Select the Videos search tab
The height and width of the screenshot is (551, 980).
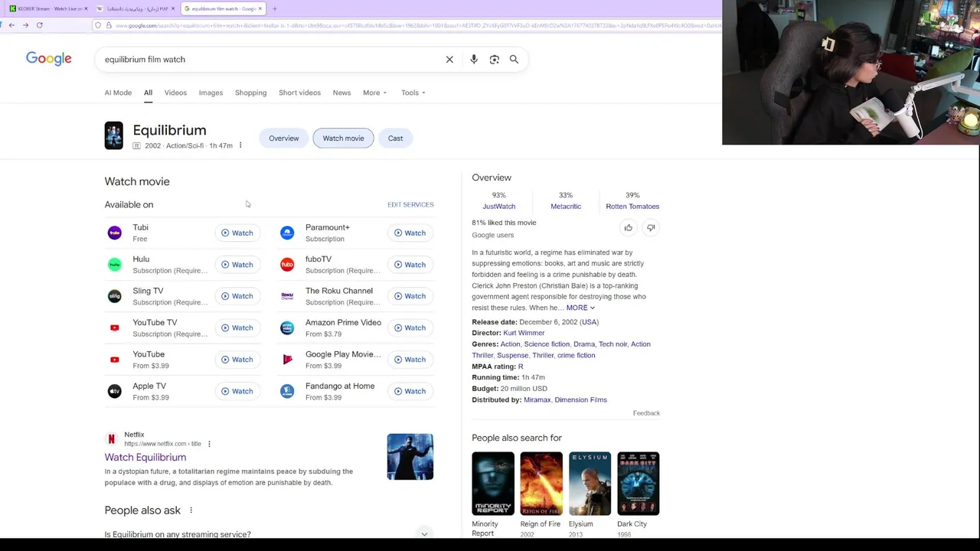pos(175,93)
